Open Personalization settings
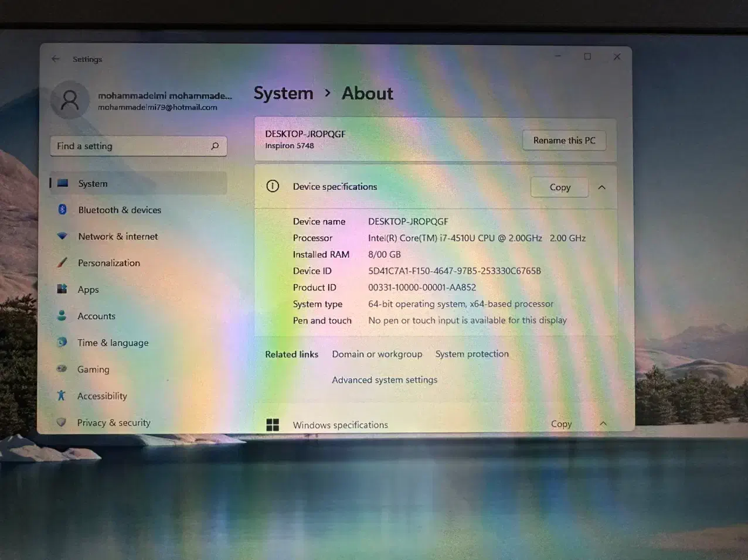The image size is (748, 560). tap(138, 262)
